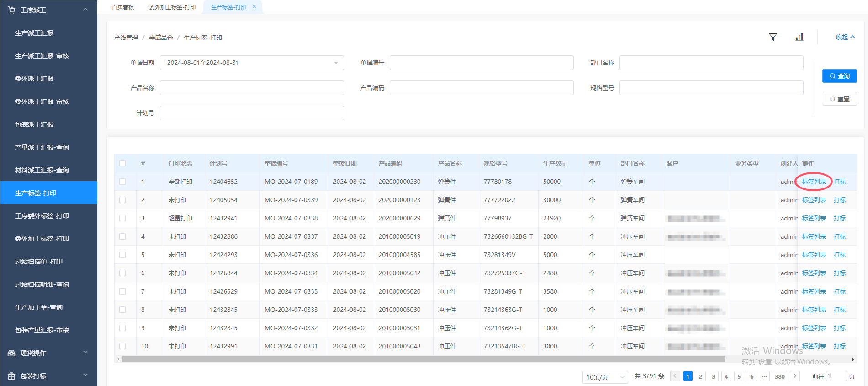Viewport: 868px width, 386px height.
Task: Expand the 理货操作 menu group
Action: 85,353
